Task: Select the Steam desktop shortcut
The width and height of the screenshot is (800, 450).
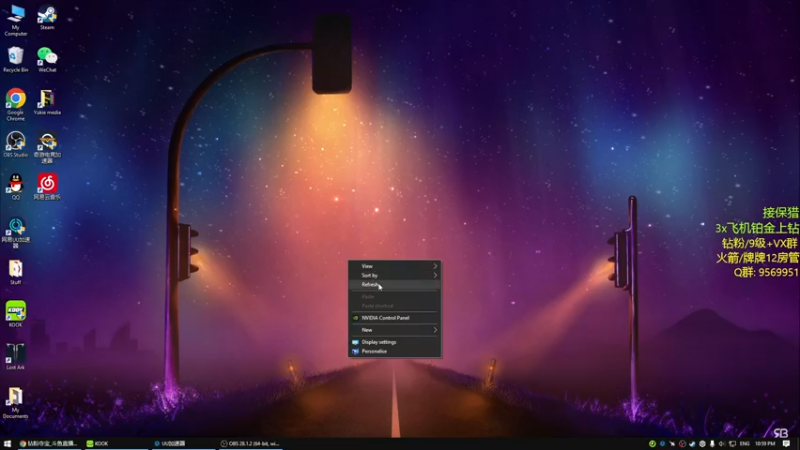Action: 47,18
